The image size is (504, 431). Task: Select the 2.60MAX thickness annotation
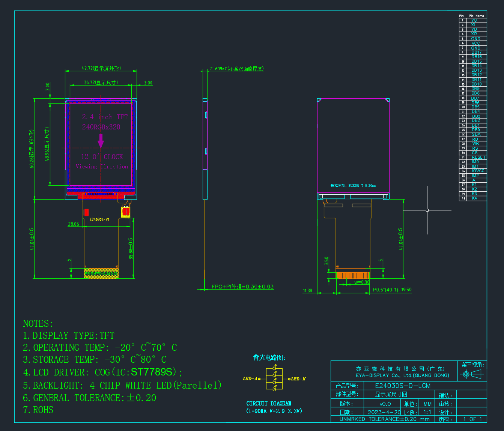point(237,69)
